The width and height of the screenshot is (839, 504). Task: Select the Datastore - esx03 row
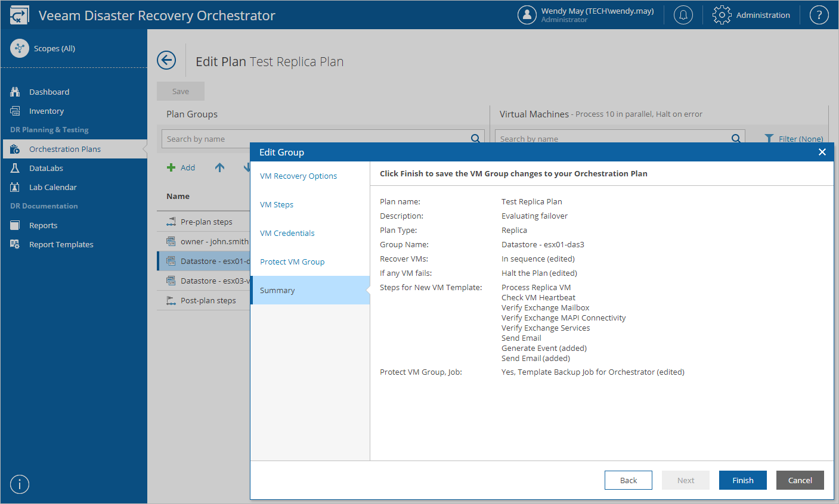tap(203, 281)
